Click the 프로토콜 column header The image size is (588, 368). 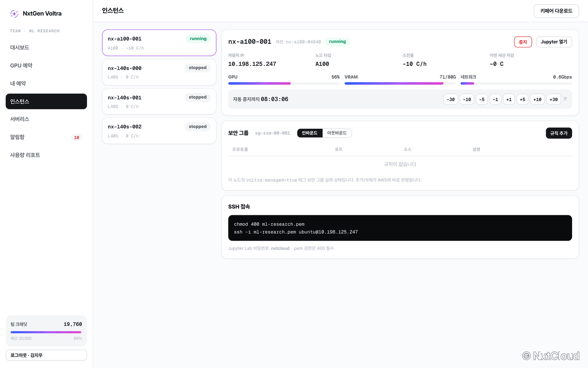click(x=240, y=149)
